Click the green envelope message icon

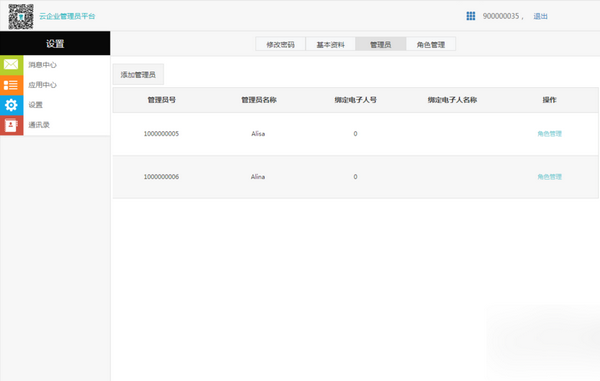point(11,65)
